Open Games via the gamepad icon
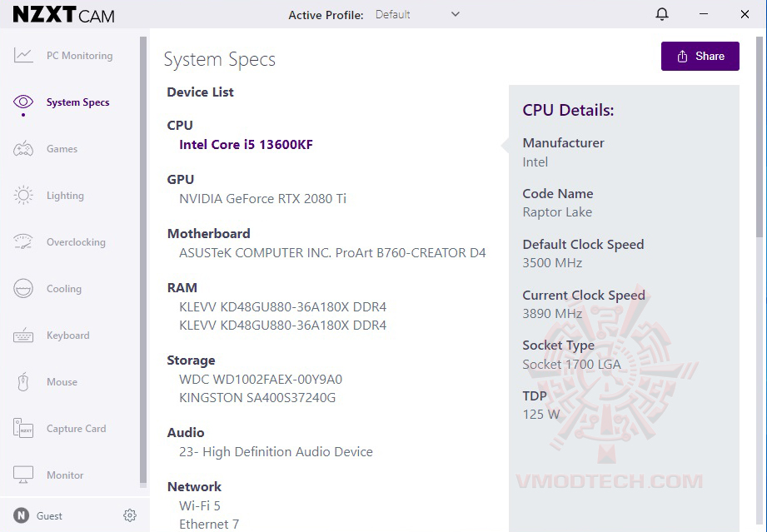The height and width of the screenshot is (532, 767). (23, 149)
